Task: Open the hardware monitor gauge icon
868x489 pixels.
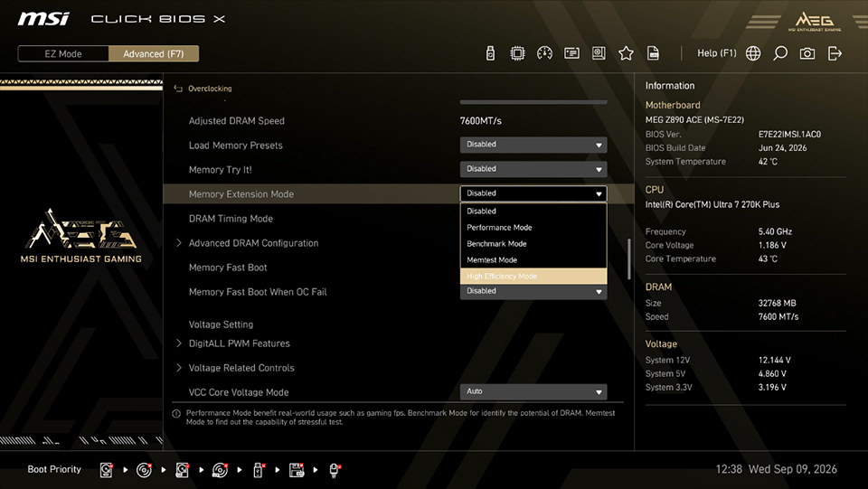Action: click(544, 53)
